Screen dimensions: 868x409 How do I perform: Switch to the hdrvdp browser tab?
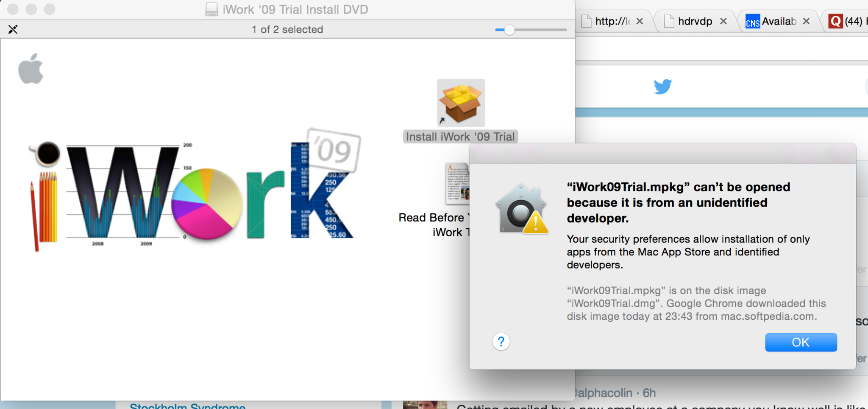tap(695, 21)
